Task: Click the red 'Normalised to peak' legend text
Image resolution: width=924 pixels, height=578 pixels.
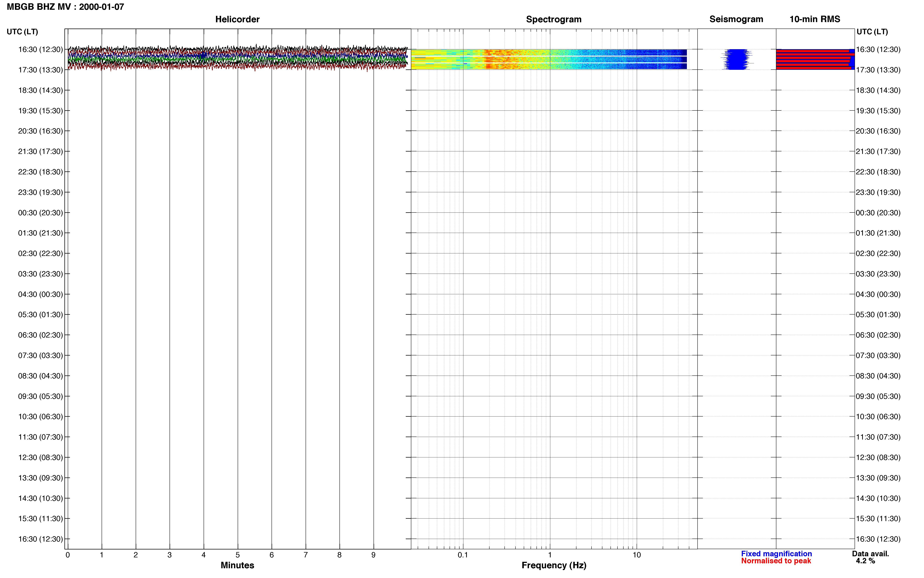Action: click(x=776, y=561)
